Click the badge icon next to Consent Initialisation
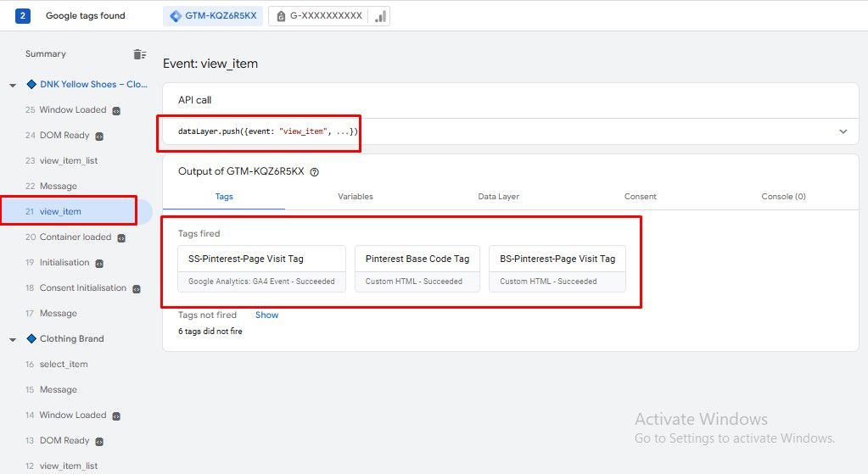Screen dimensions: 868x474 136,288
